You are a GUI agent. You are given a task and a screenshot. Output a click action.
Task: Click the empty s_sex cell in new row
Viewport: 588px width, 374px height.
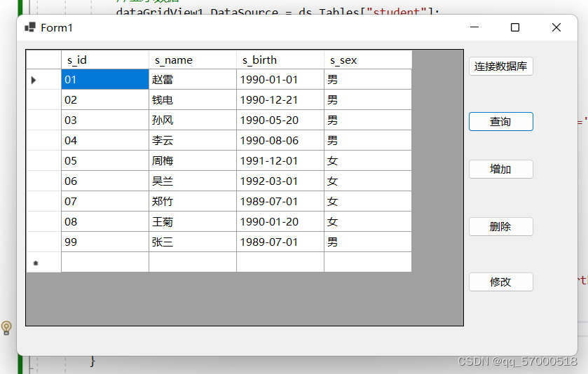[x=368, y=262]
